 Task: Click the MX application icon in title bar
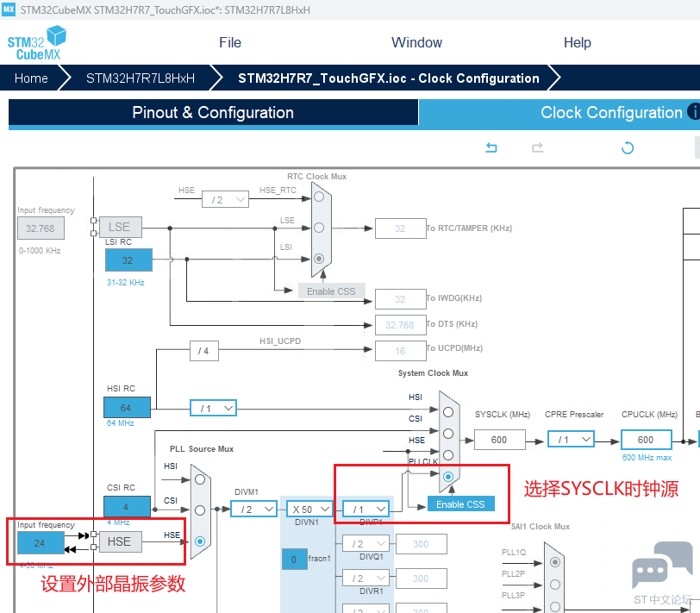9,9
